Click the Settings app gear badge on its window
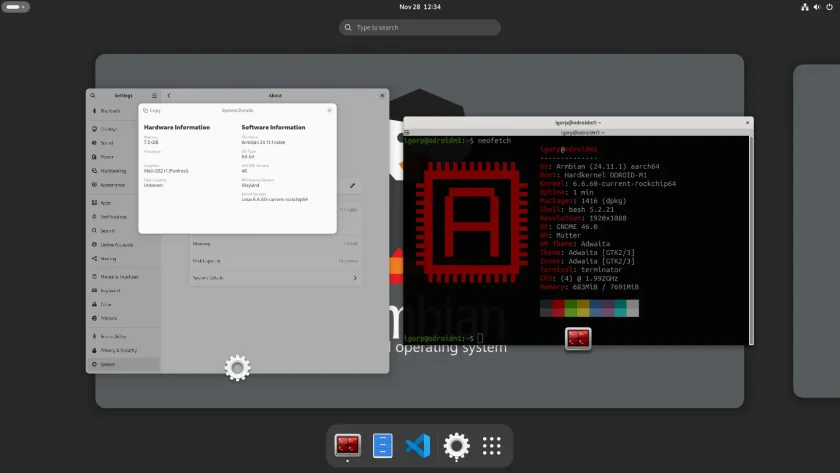Screen dimensions: 840x473 pyautogui.click(x=237, y=368)
